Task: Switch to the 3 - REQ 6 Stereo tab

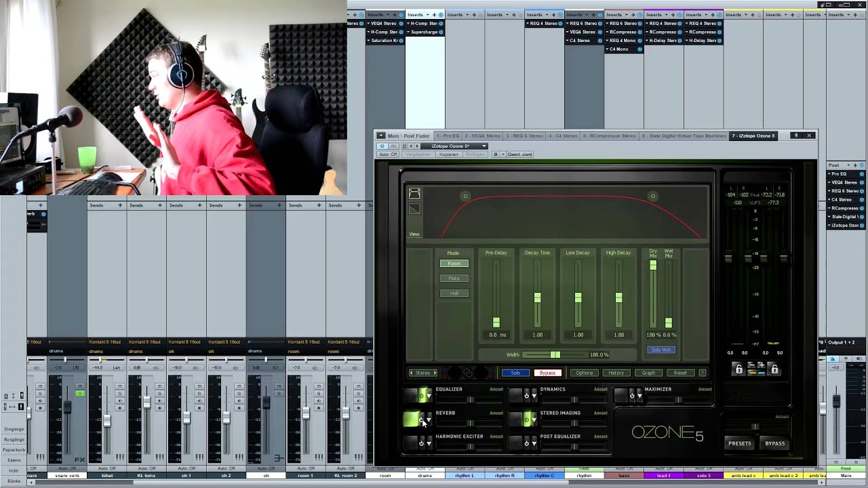Action: (525, 136)
